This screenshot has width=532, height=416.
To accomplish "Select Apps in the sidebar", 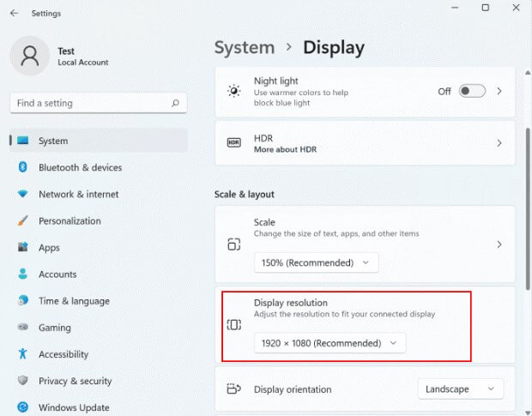I will pos(49,248).
